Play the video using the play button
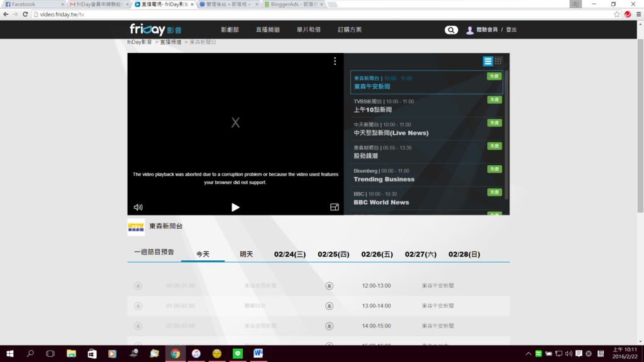The image size is (644, 362). coord(235,207)
